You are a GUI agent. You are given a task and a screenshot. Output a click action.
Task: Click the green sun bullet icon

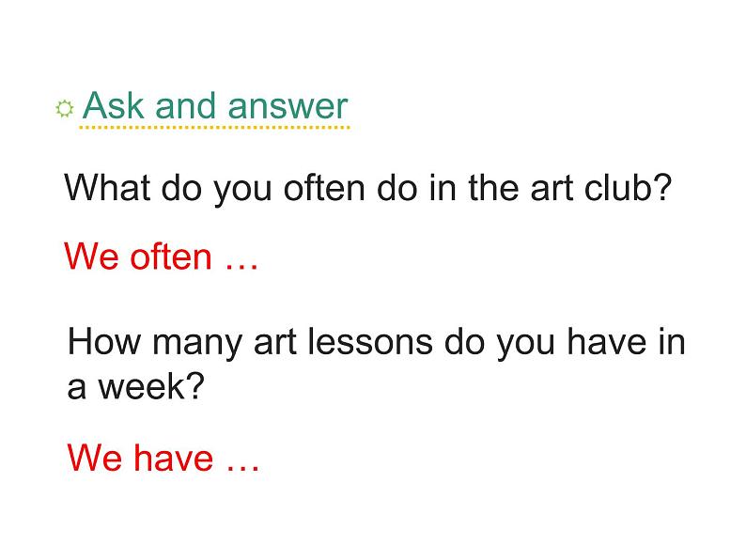(64, 109)
